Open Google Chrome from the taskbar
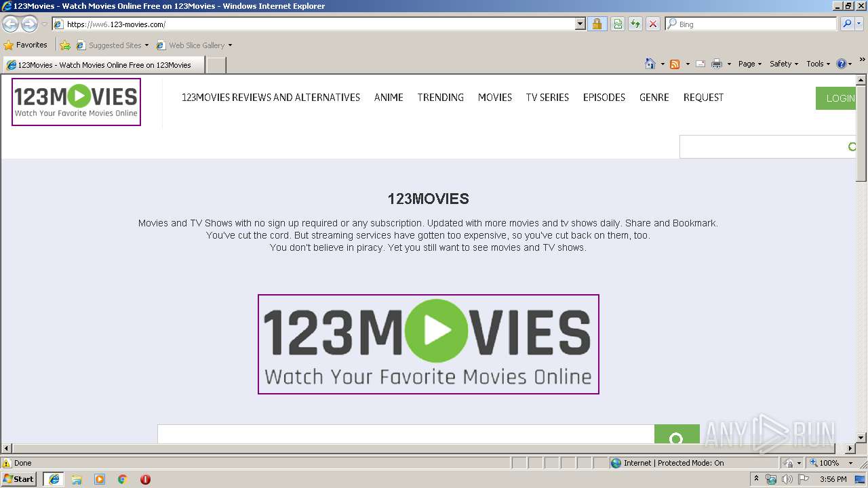The width and height of the screenshot is (868, 488). (123, 479)
